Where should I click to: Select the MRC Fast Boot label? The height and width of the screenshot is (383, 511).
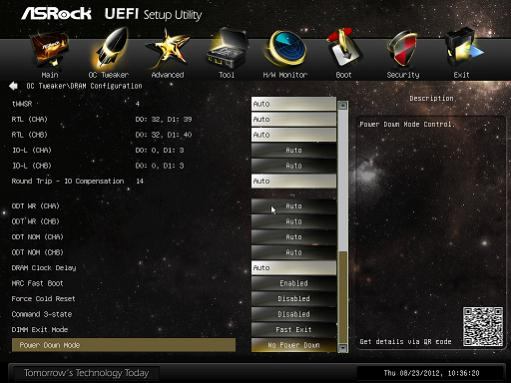tap(37, 283)
